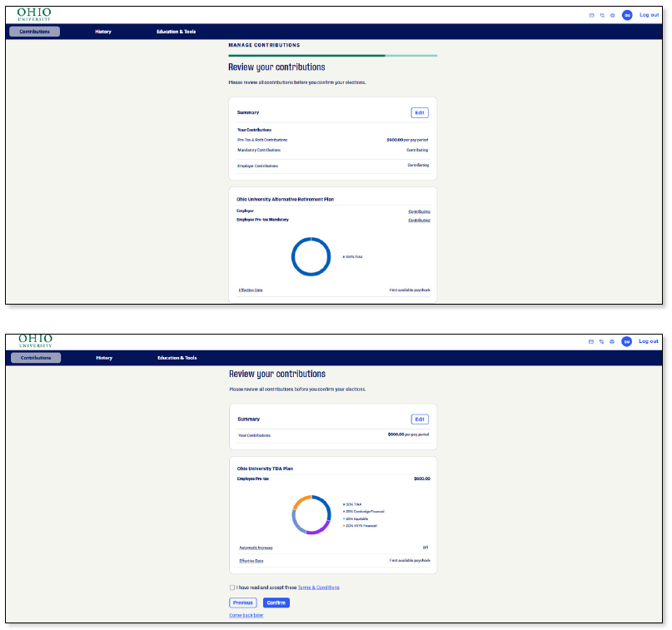Screen dimensions: 672x630
Task: Click the Cambridge Financial legend entry
Action: click(x=364, y=511)
